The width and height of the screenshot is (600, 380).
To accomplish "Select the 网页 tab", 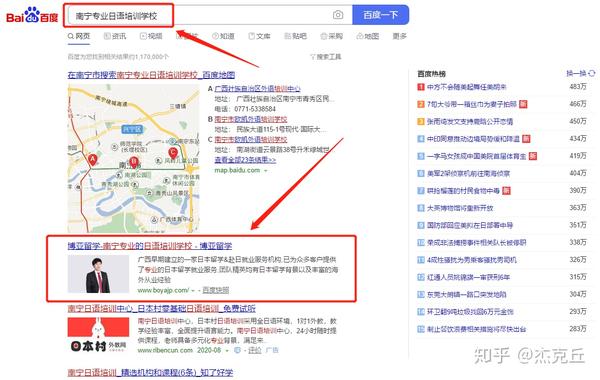I will 79,36.
